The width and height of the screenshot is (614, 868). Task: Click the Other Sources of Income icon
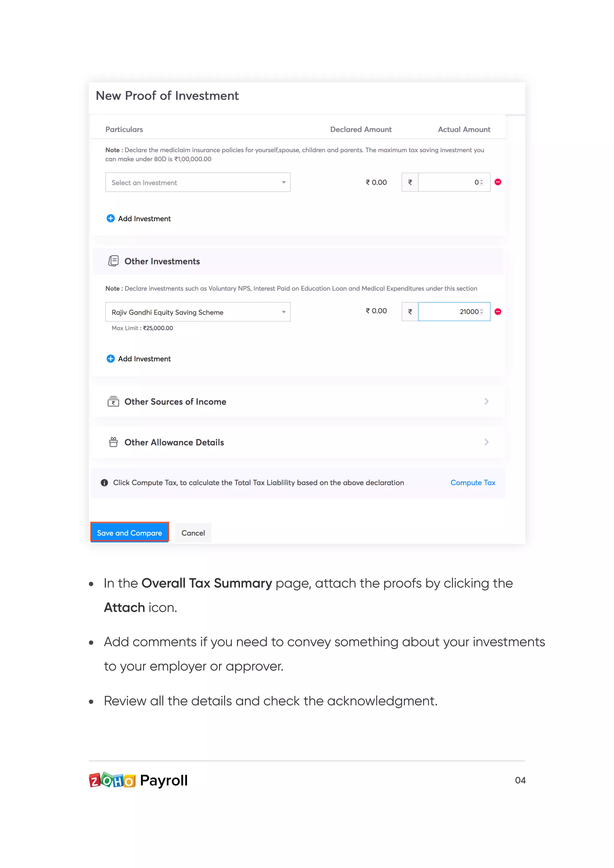113,401
